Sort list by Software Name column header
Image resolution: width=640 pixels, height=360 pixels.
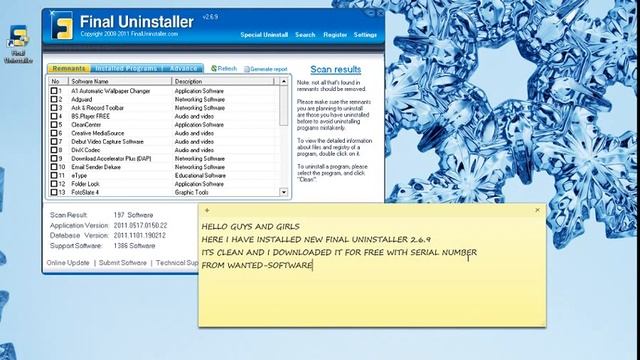pos(120,81)
